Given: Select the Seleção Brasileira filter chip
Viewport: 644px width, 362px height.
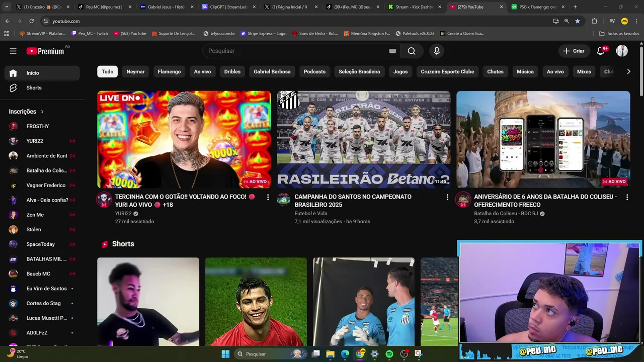Looking at the screenshot, I should click(x=359, y=71).
